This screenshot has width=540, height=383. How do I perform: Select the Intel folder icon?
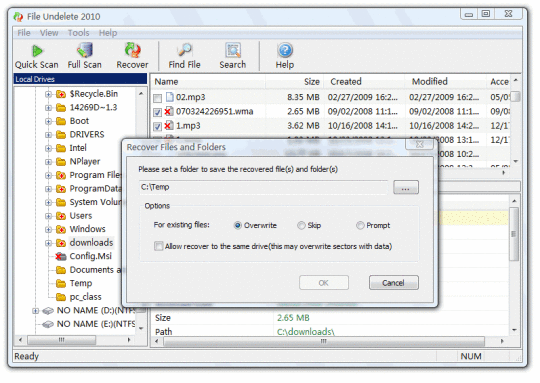coord(61,148)
